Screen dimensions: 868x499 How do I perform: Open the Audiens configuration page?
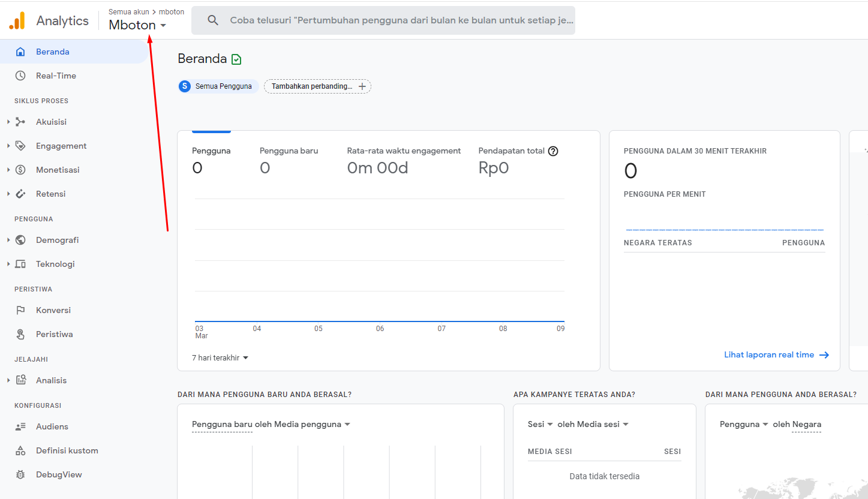(52, 426)
